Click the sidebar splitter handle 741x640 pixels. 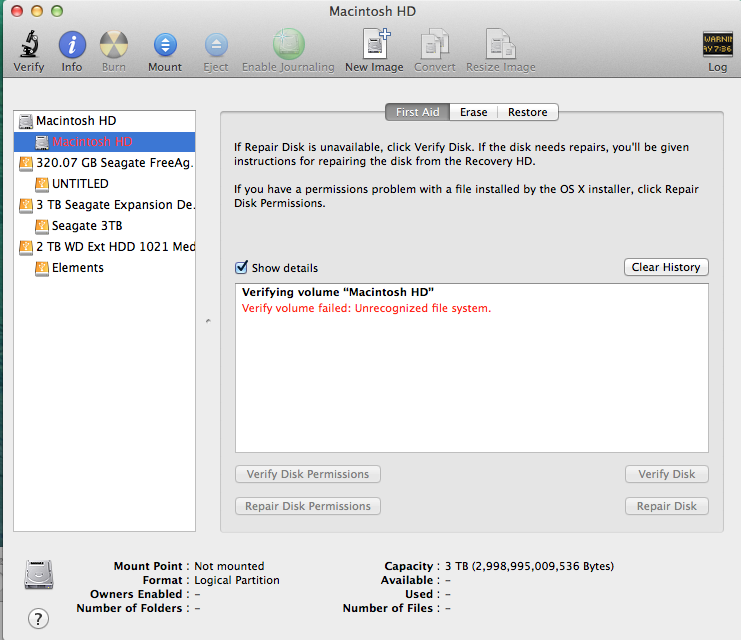click(208, 321)
